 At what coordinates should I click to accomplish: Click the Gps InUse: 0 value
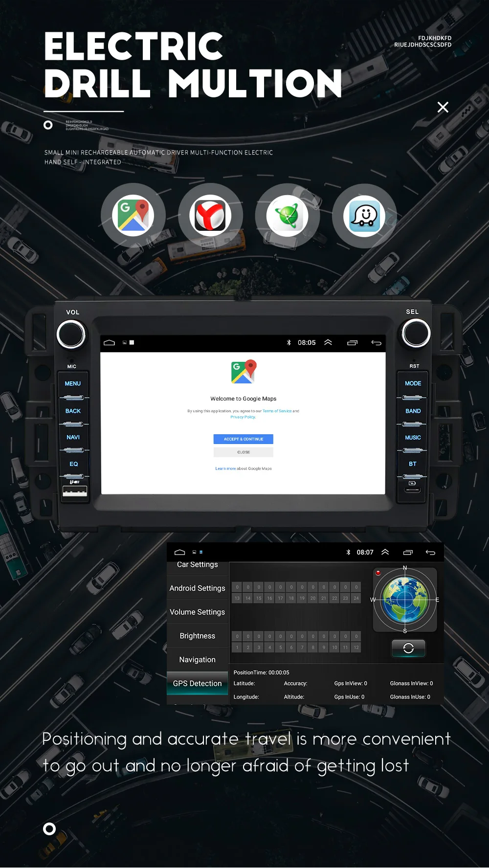point(349,697)
